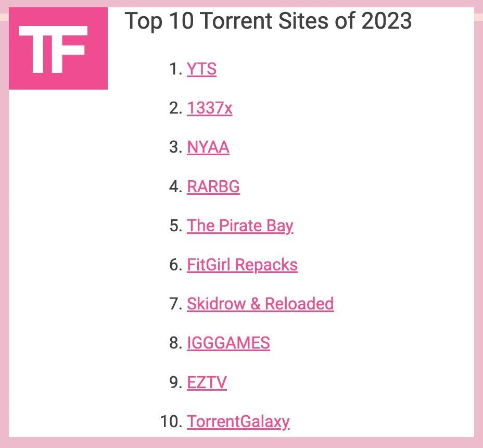483x448 pixels.
Task: Click the list number 7 marker
Action: [175, 304]
